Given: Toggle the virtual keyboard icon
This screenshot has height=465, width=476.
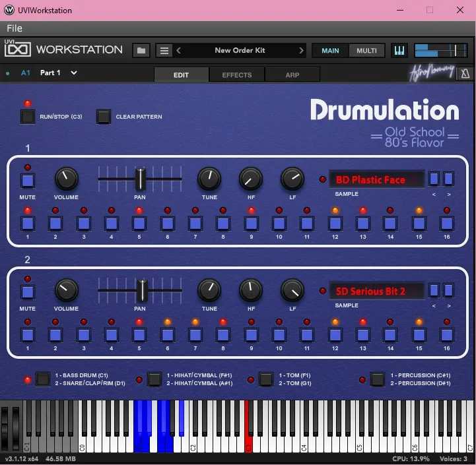Looking at the screenshot, I should (x=399, y=50).
